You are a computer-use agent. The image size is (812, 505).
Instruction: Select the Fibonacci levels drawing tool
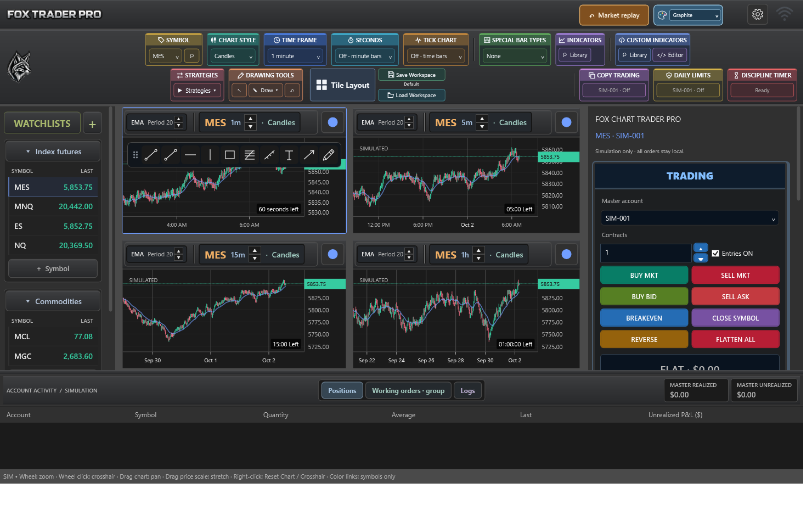[250, 155]
